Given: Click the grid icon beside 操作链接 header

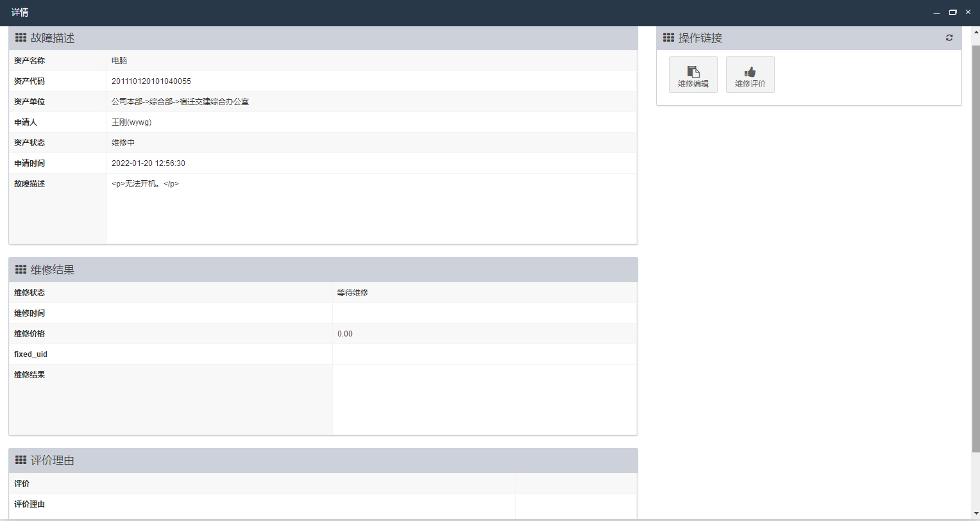Looking at the screenshot, I should 668,38.
